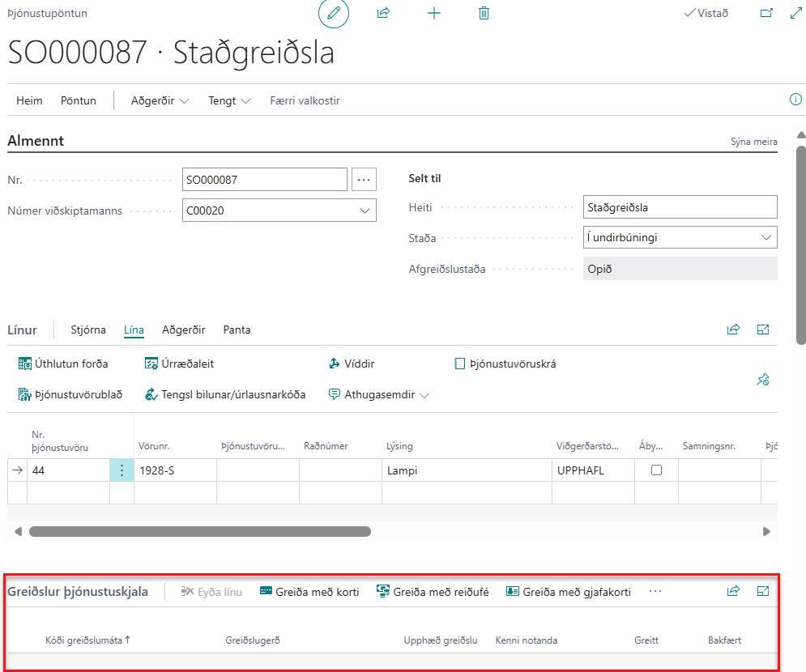The image size is (806, 672).
Task: Click the Heiti input field
Action: pyautogui.click(x=680, y=207)
